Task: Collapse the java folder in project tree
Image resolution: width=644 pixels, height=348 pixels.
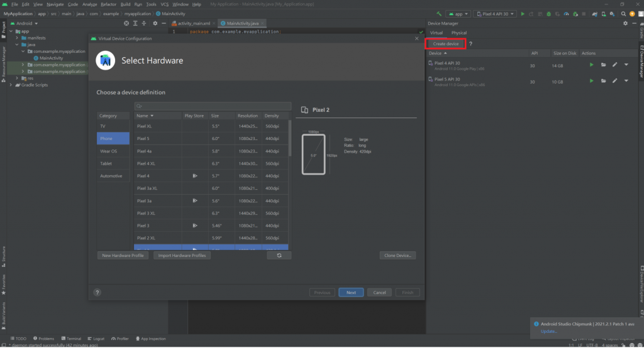Action: (17, 45)
